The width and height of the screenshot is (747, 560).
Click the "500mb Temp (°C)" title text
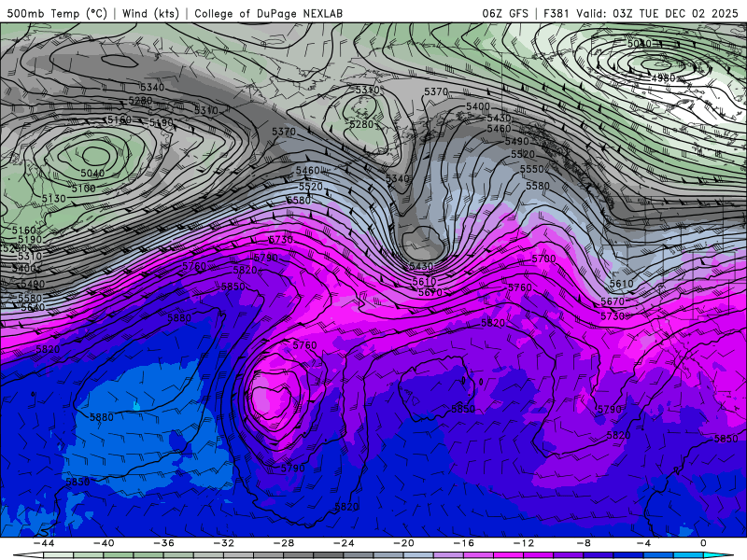point(57,13)
